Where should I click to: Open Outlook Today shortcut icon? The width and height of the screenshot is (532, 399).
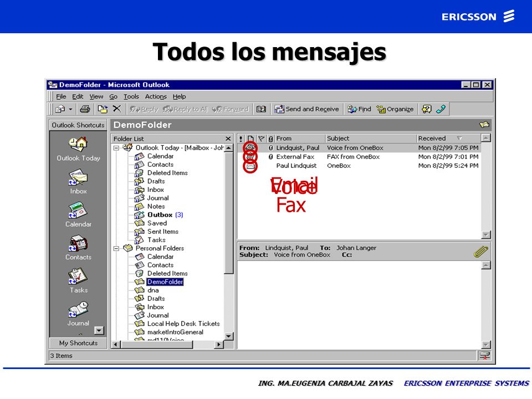(x=78, y=144)
